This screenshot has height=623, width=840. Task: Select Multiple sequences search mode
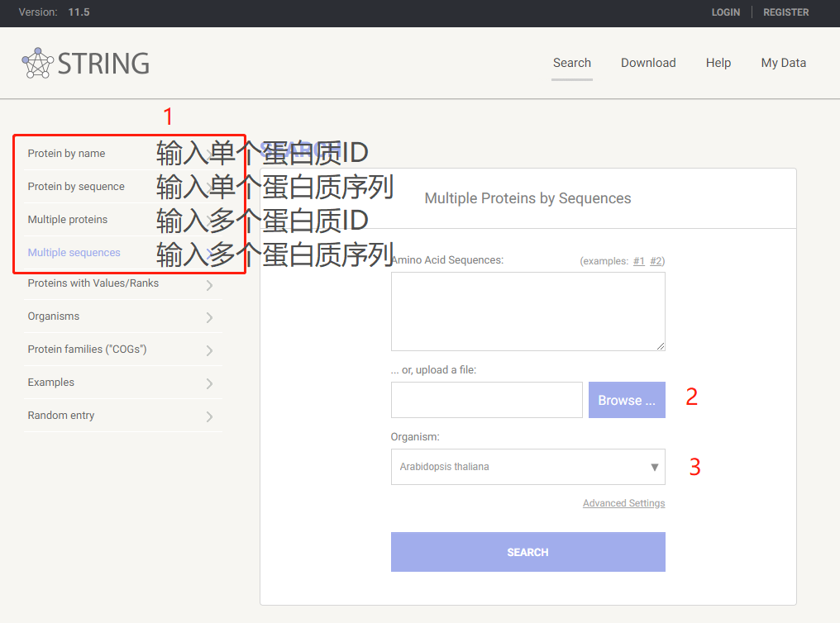[72, 252]
